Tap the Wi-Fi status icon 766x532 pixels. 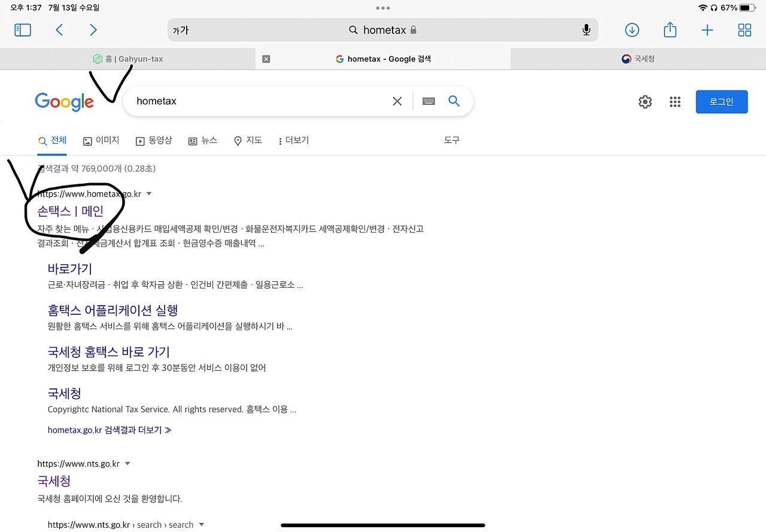tap(703, 8)
